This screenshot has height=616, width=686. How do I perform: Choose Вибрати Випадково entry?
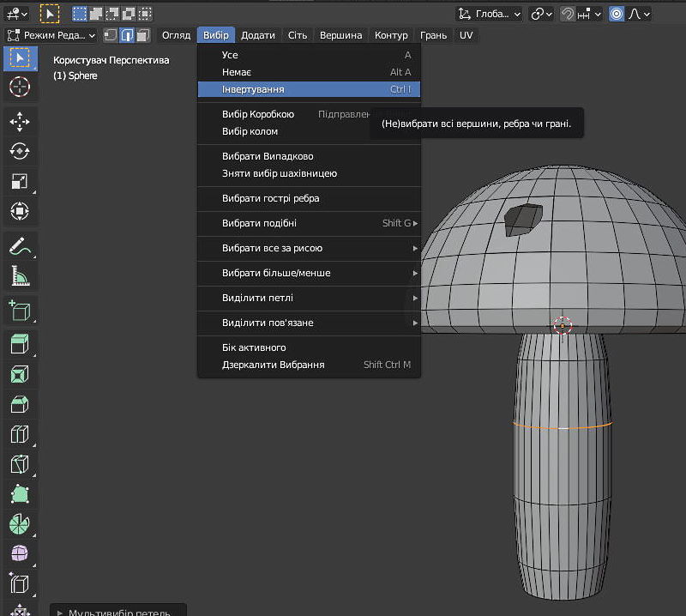309,156
